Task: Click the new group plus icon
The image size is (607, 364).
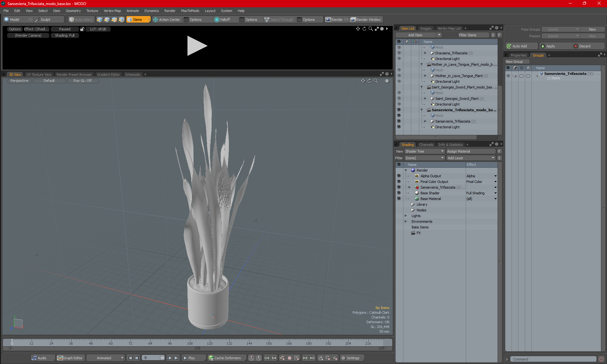Action: [x=550, y=55]
